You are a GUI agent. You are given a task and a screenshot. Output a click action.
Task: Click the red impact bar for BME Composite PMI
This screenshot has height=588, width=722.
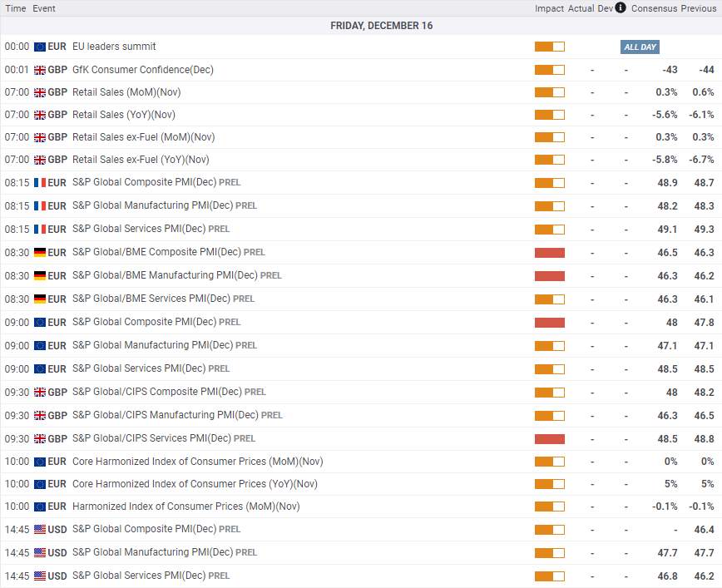pos(549,252)
